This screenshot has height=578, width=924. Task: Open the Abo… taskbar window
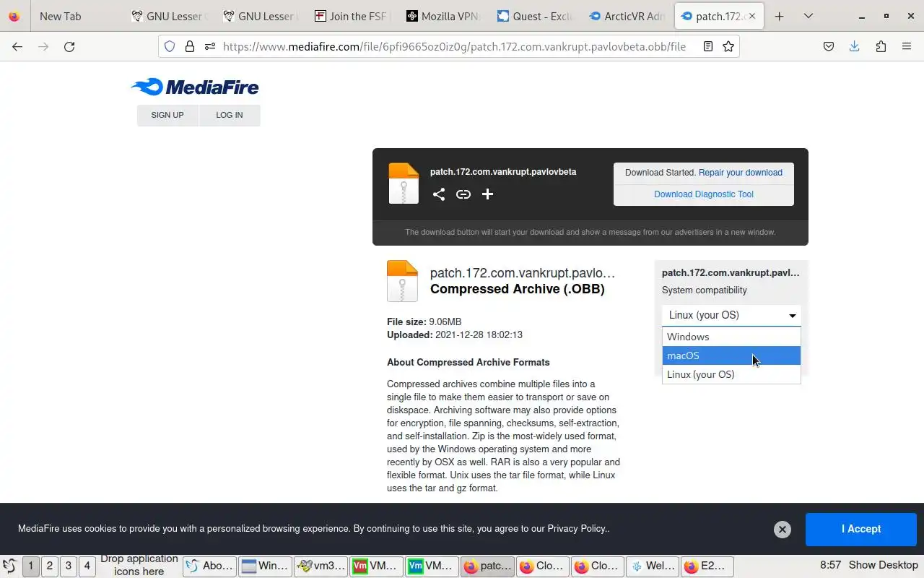tap(210, 566)
